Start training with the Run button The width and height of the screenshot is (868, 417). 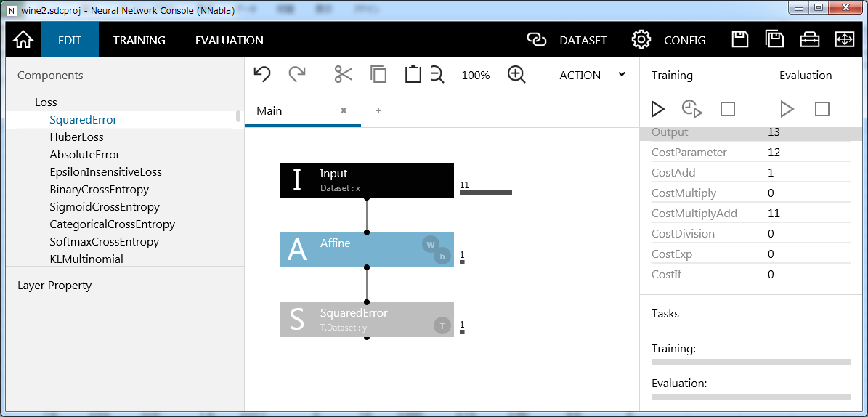pyautogui.click(x=657, y=109)
